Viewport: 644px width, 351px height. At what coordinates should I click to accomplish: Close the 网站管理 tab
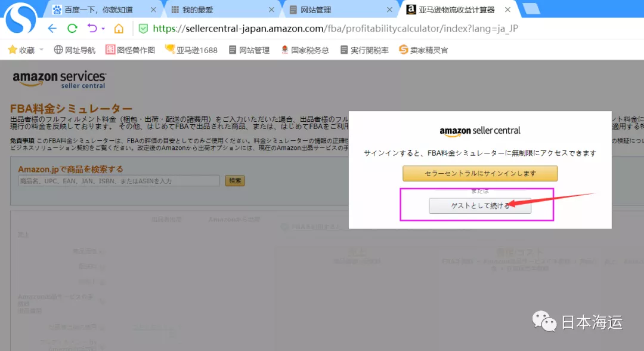389,10
